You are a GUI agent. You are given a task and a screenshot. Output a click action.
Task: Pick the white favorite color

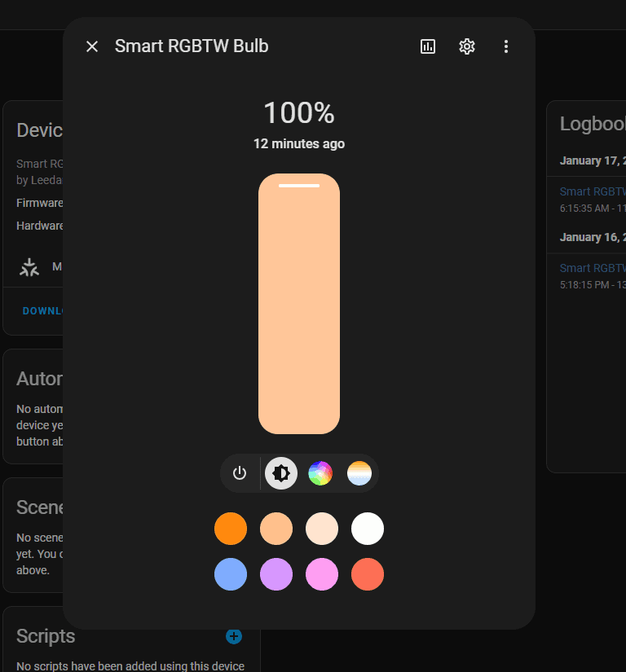(368, 529)
